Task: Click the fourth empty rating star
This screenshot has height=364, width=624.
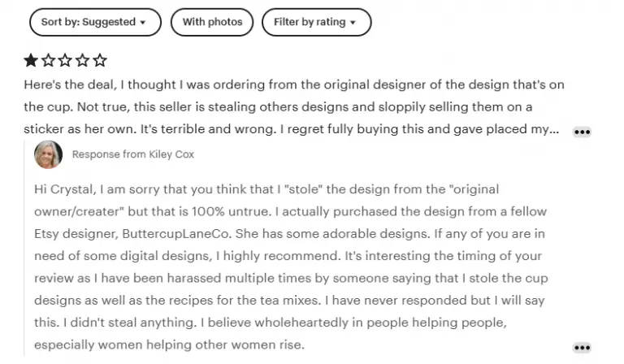Action: tap(82, 60)
